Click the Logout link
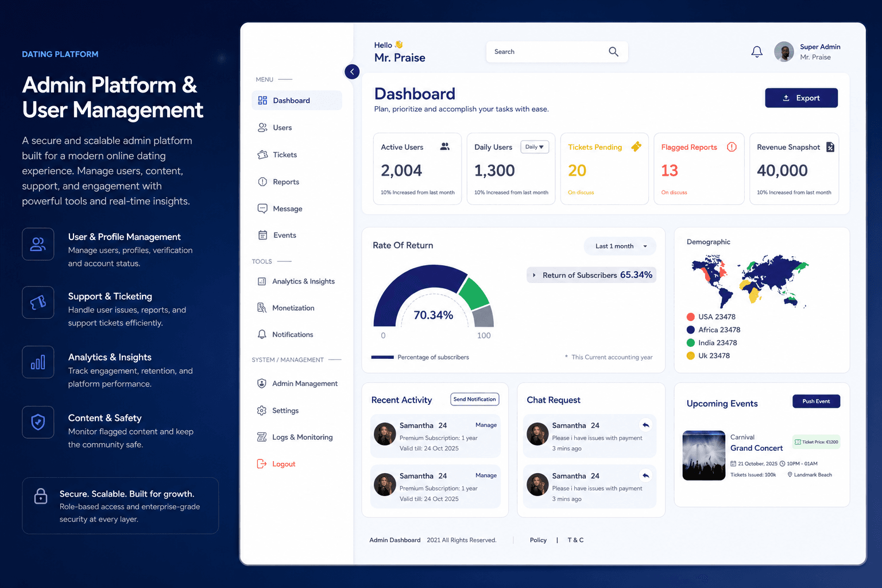This screenshot has height=588, width=882. [284, 464]
